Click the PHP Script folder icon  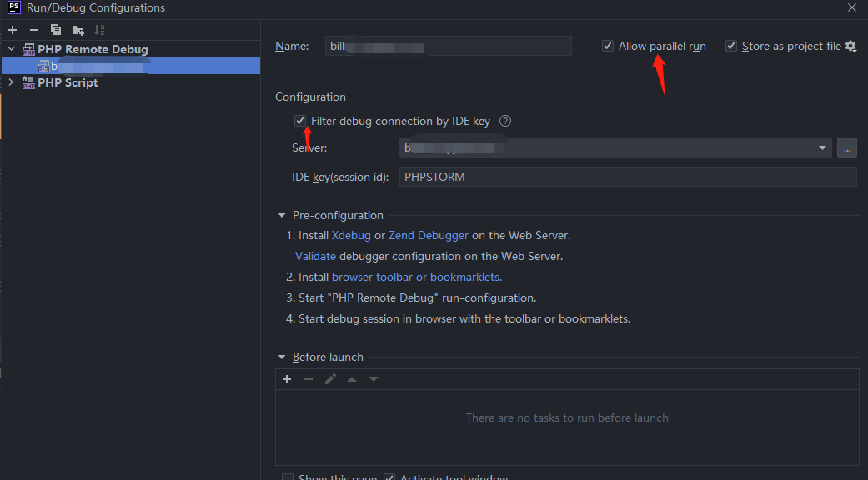28,83
